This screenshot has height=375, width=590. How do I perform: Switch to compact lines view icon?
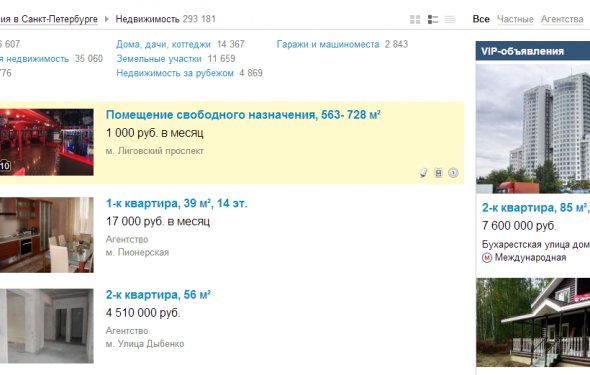(450, 20)
